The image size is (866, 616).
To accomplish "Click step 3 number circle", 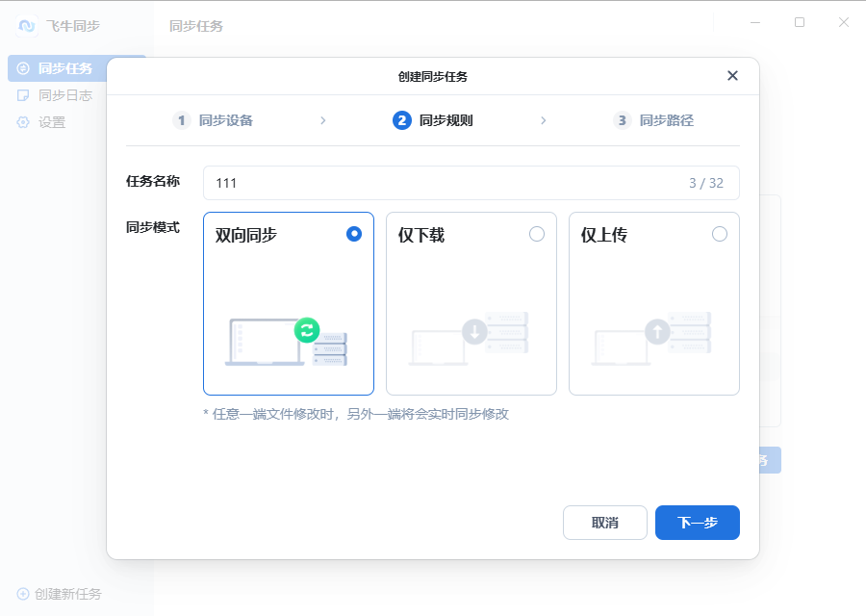I will [x=622, y=120].
